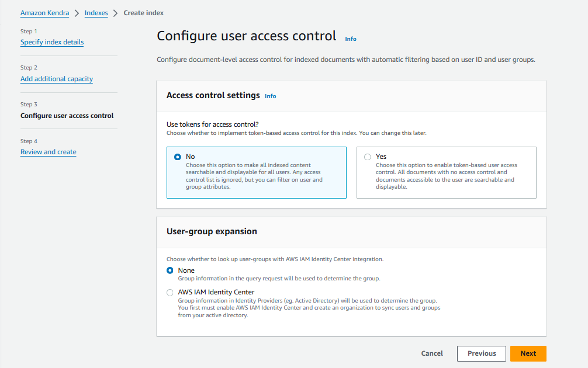
Task: Open the Add additional capacity step
Action: [56, 78]
